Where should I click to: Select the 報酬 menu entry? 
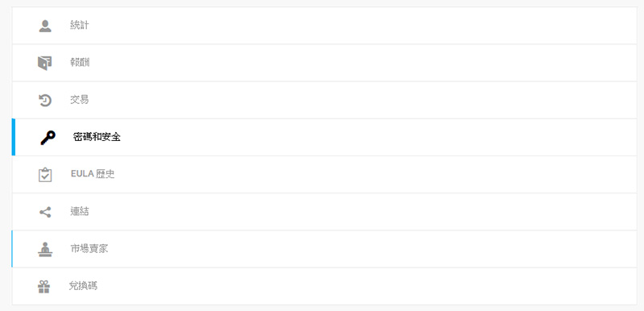pos(80,63)
